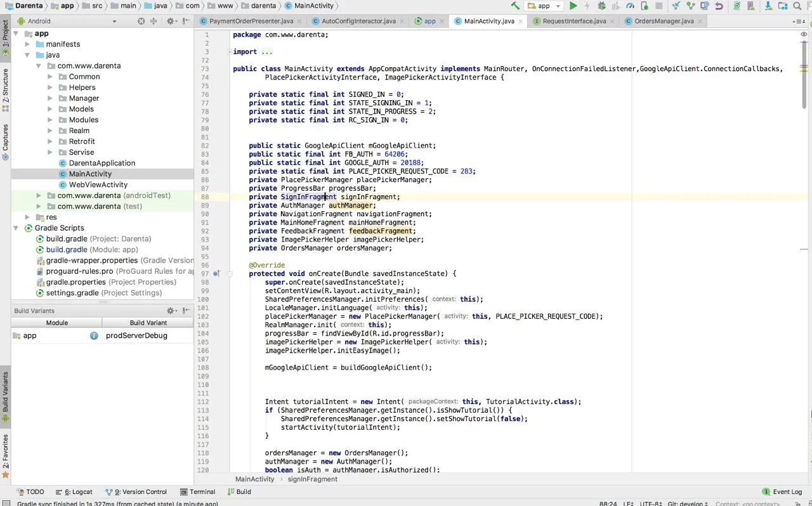Image resolution: width=812 pixels, height=506 pixels.
Task: Collapse the java folder arrow
Action: [27, 55]
